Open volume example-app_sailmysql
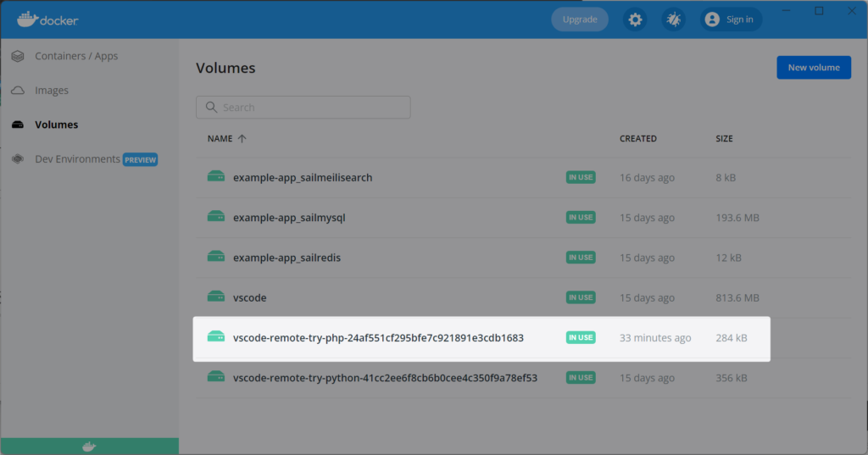The height and width of the screenshot is (455, 868). tap(289, 218)
